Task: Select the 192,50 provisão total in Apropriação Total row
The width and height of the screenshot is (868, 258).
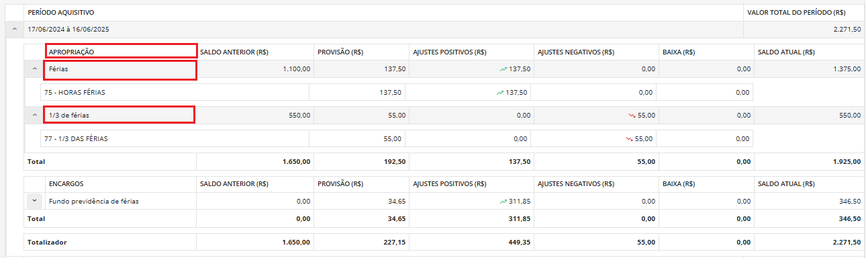Action: click(395, 162)
